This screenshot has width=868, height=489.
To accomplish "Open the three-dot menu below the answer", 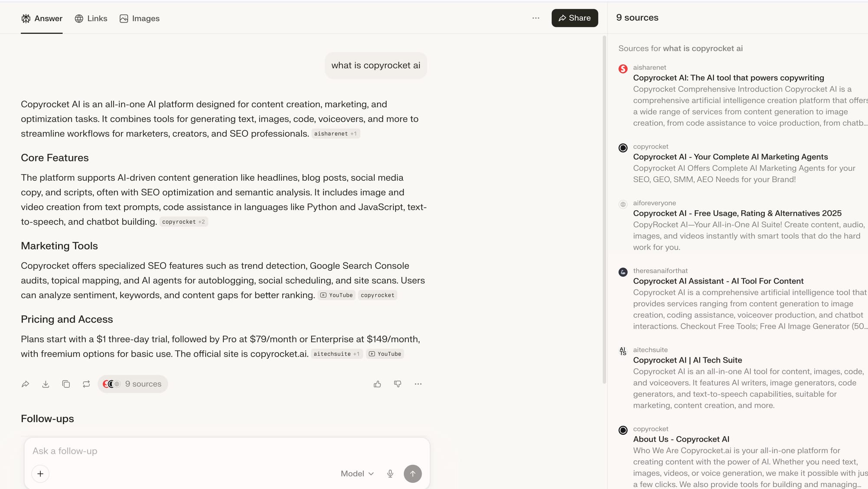I will 418,384.
